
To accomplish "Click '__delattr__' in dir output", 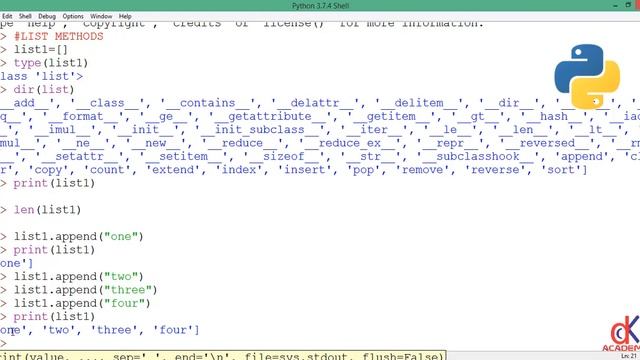I will click(x=314, y=103).
